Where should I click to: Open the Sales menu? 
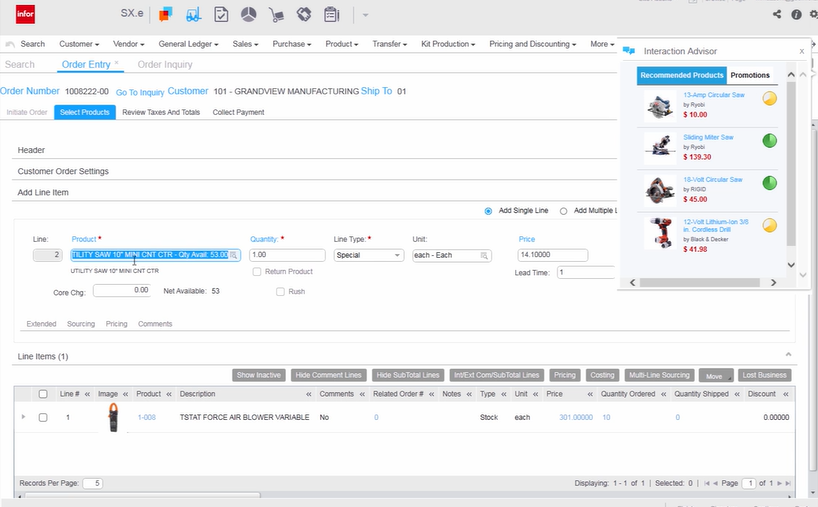(245, 44)
